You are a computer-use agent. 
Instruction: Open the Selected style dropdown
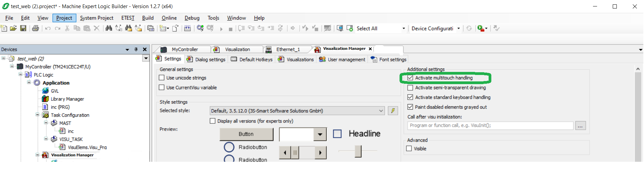pos(381,111)
